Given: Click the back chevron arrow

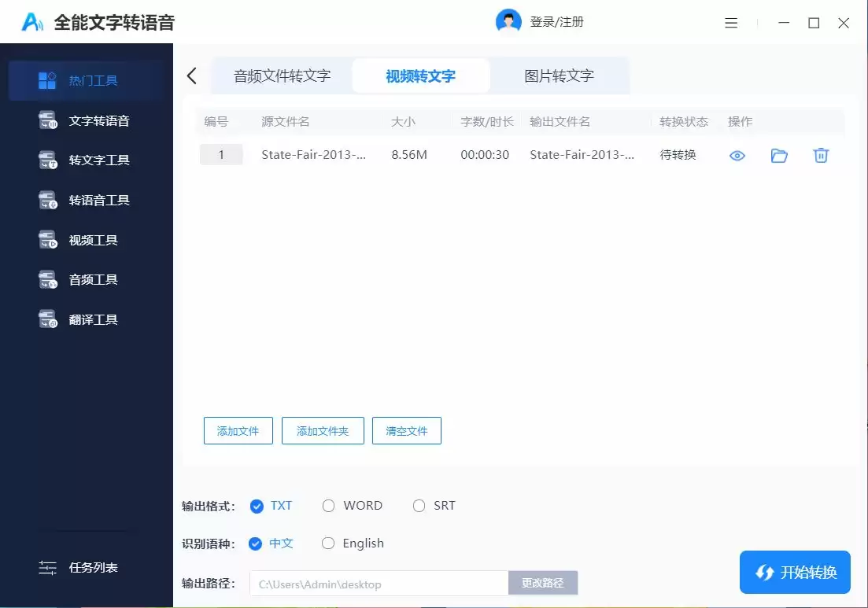Looking at the screenshot, I should coord(191,76).
